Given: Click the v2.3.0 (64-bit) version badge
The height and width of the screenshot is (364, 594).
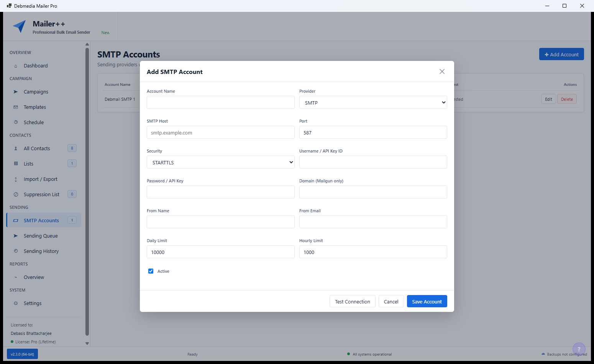Looking at the screenshot, I should [22, 354].
